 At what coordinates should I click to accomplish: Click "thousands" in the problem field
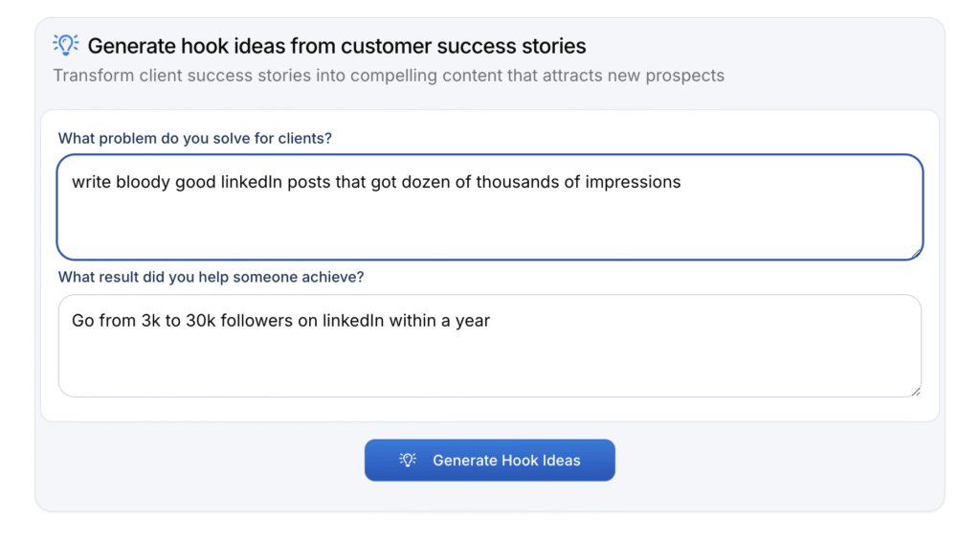click(x=518, y=182)
